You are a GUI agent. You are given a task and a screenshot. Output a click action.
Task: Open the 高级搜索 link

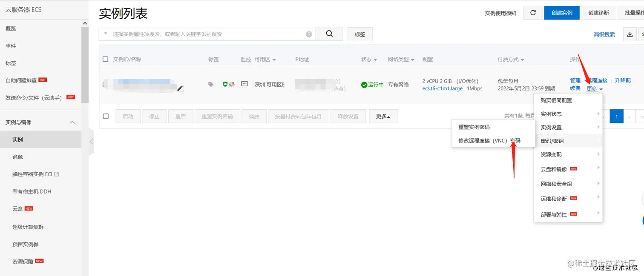(604, 34)
